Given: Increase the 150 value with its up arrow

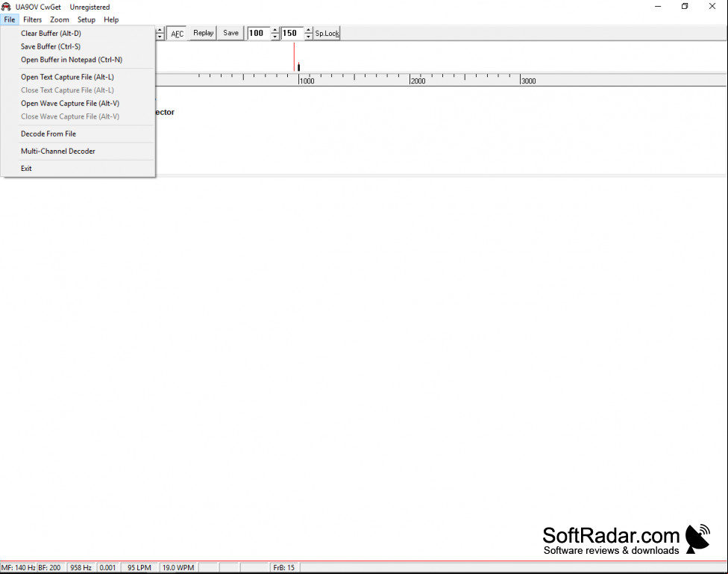Looking at the screenshot, I should point(308,30).
